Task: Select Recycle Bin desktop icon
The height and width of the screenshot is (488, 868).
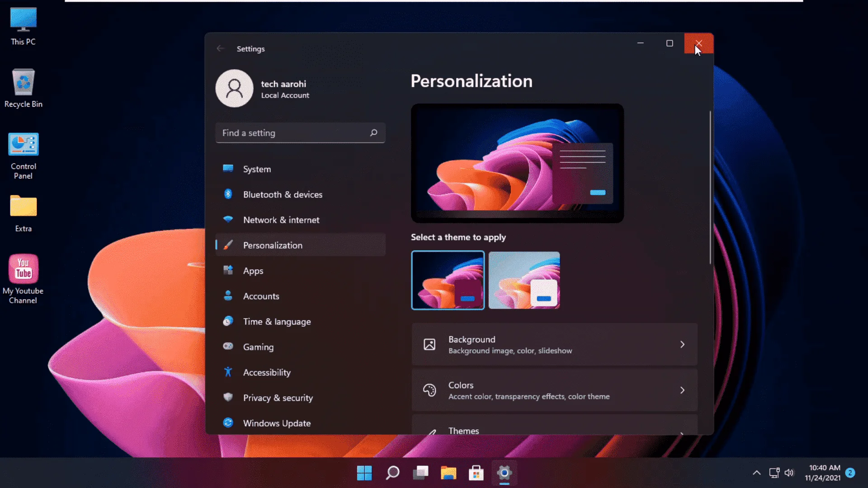Action: (x=23, y=89)
